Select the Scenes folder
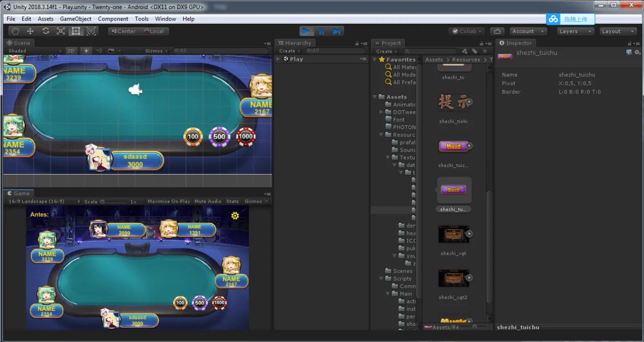 (x=399, y=271)
